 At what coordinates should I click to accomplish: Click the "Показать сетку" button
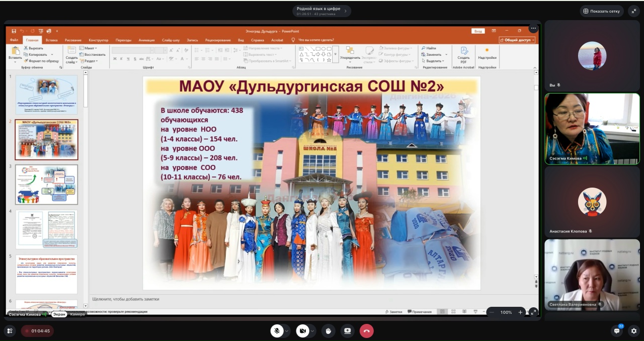click(601, 11)
